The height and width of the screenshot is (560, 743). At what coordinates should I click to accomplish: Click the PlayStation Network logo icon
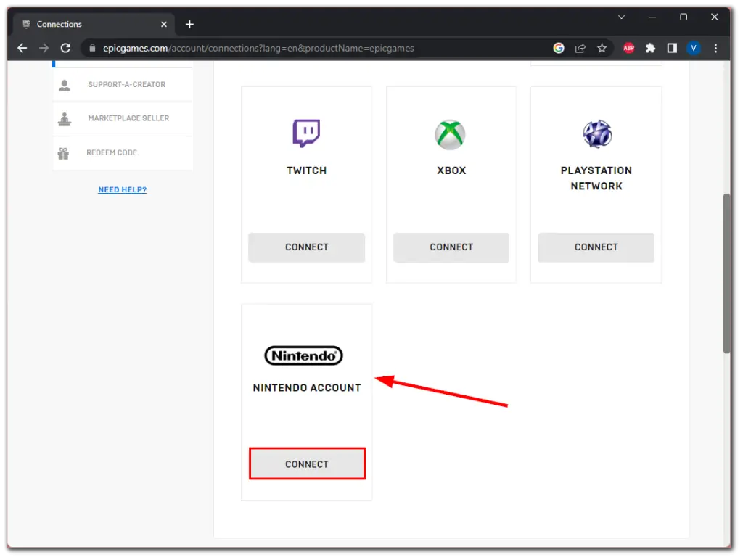click(596, 133)
